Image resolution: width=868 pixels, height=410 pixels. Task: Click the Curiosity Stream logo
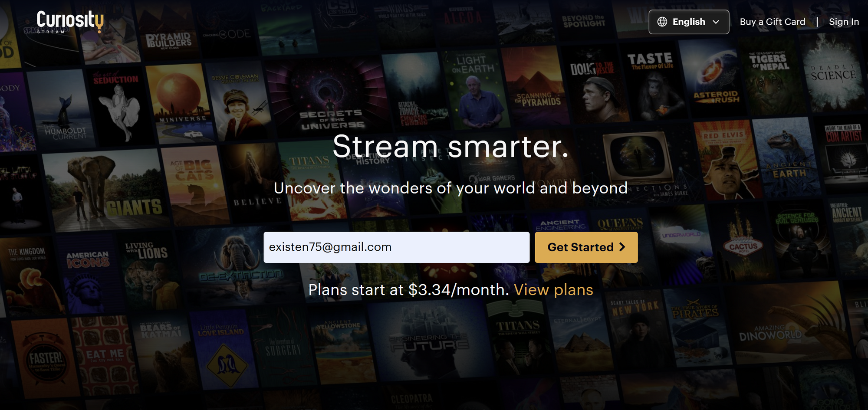click(x=70, y=22)
